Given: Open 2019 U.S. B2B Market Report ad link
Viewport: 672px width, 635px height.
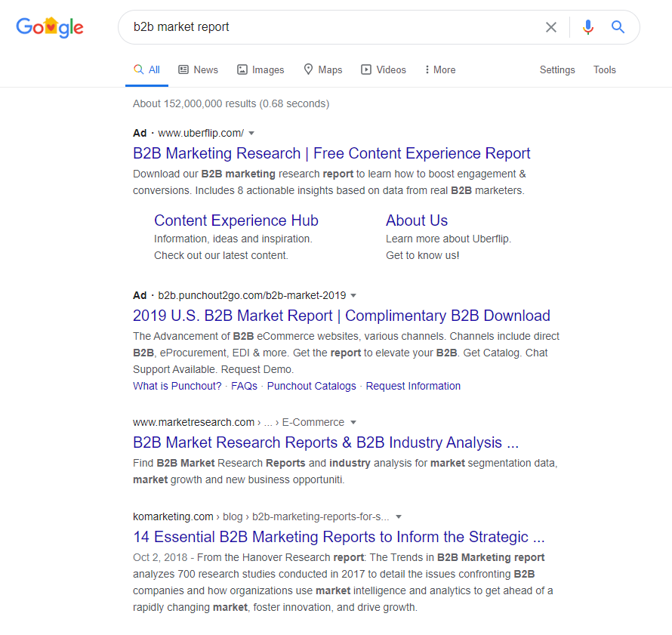Looking at the screenshot, I should (x=341, y=316).
